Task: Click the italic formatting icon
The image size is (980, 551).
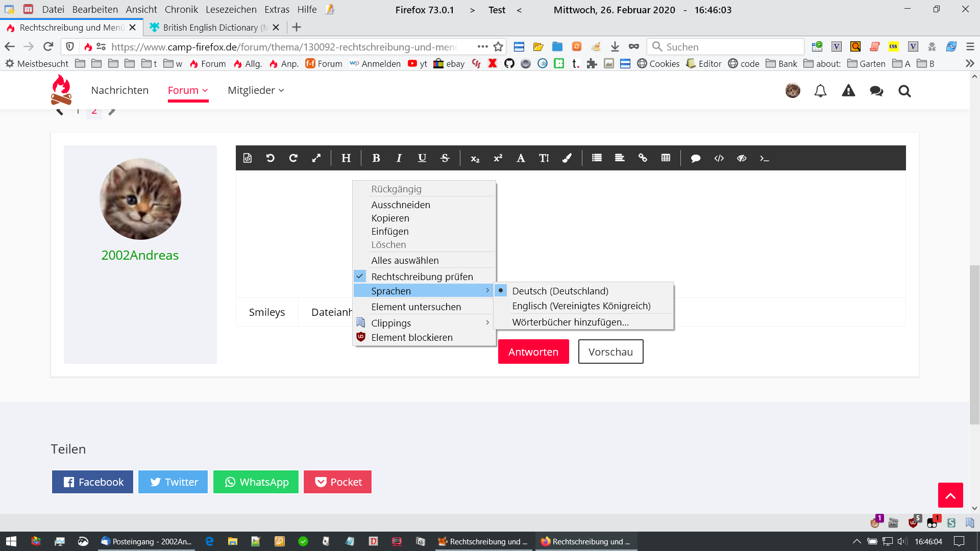Action: click(399, 158)
